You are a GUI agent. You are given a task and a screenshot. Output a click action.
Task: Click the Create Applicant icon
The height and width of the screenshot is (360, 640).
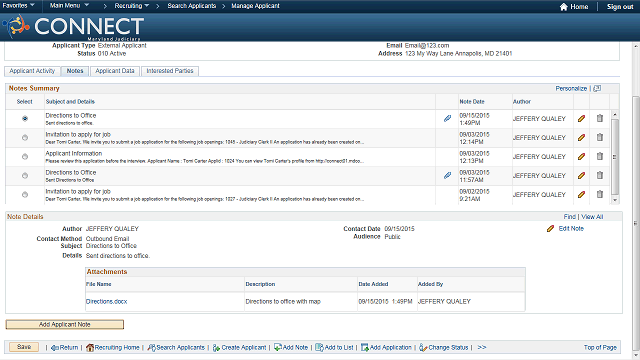pyautogui.click(x=216, y=348)
